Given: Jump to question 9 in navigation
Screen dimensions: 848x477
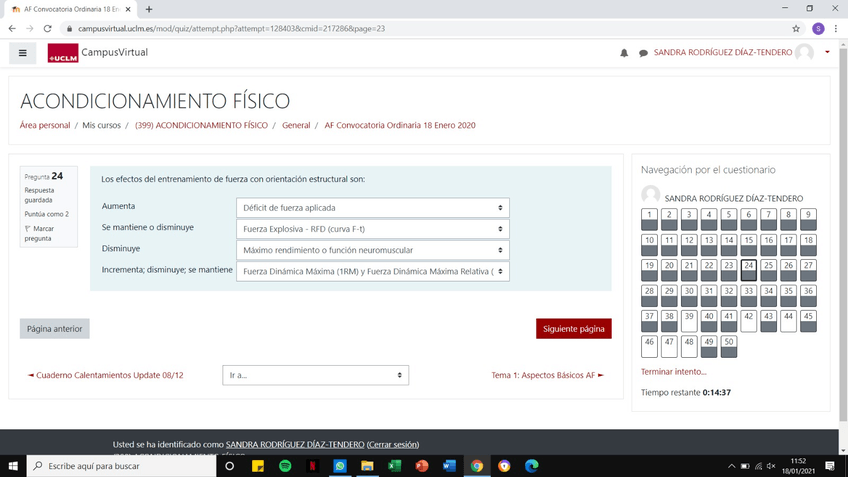Looking at the screenshot, I should point(808,220).
